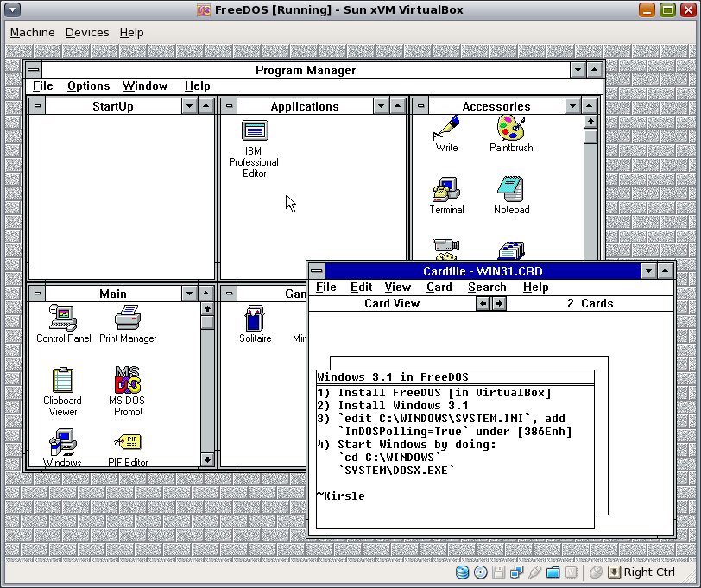Click the '2 Cards' status text
Screen dimensions: 701x588
point(590,303)
